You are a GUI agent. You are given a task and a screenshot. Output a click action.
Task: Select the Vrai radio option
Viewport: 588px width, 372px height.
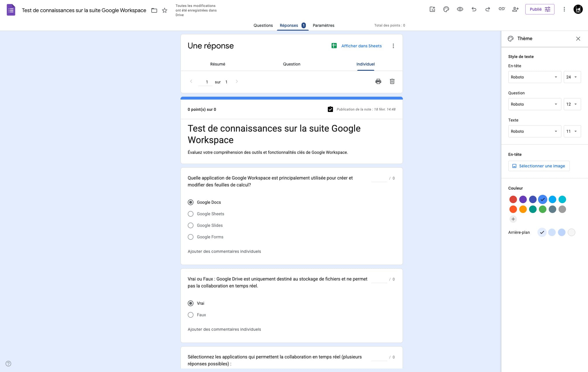[191, 303]
